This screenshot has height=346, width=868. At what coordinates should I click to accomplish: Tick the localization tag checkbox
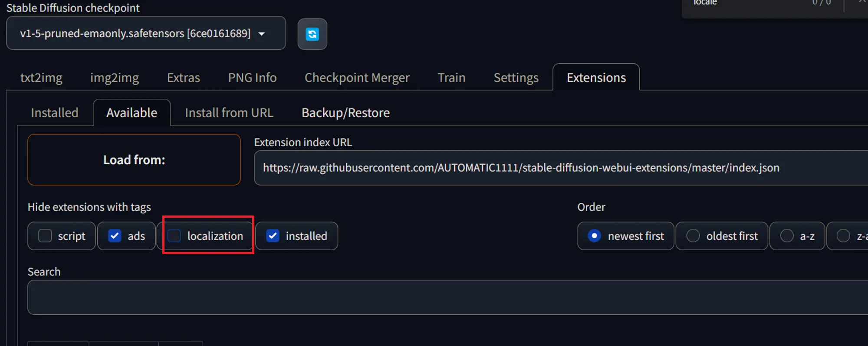pos(174,236)
